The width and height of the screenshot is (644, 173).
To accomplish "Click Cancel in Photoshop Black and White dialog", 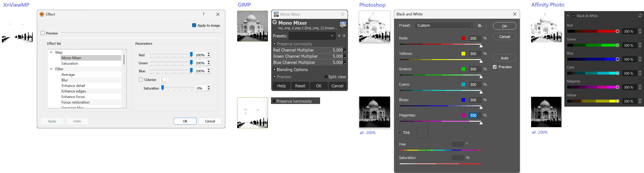I will coord(504,37).
